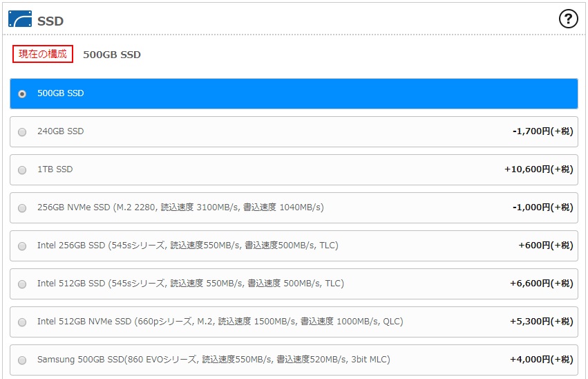Click the +600円 price for Intel 256GB
This screenshot has height=379, width=588.
545,246
